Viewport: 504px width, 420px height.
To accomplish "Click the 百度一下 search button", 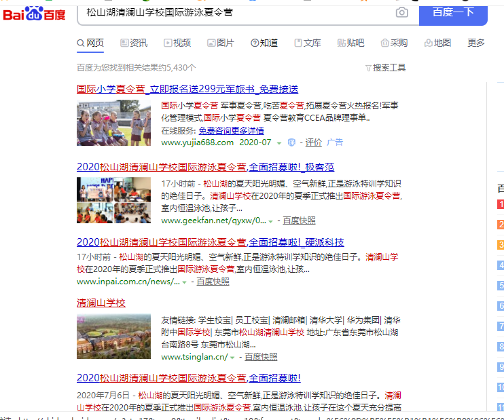I will coord(453,14).
